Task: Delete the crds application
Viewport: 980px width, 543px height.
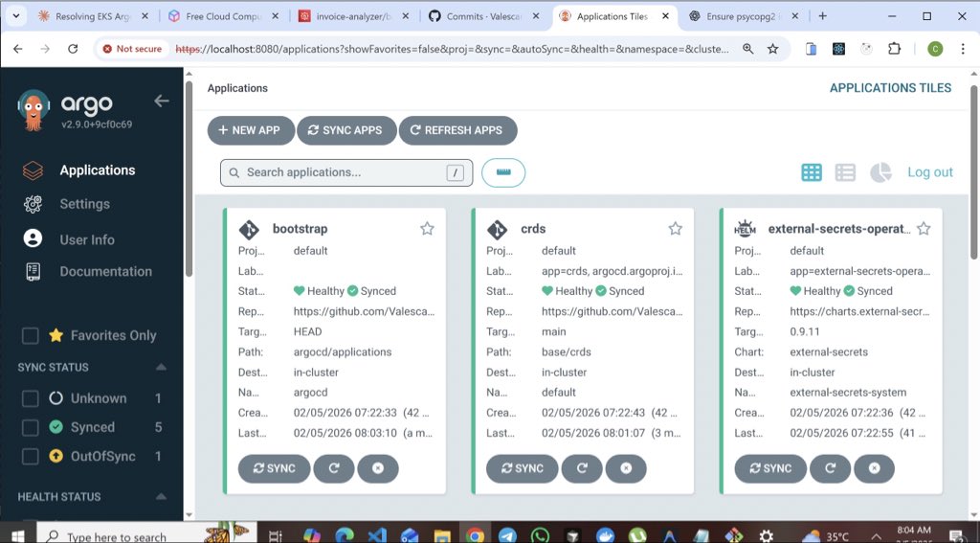Action: click(x=626, y=468)
